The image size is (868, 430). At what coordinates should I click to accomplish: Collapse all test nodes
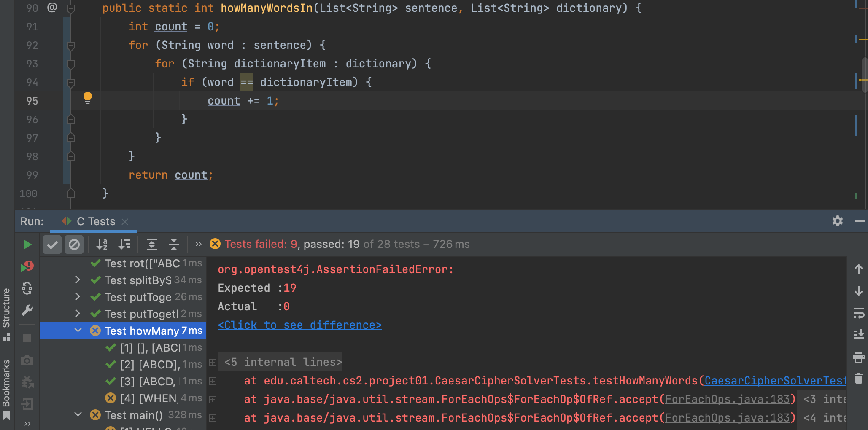(x=174, y=245)
